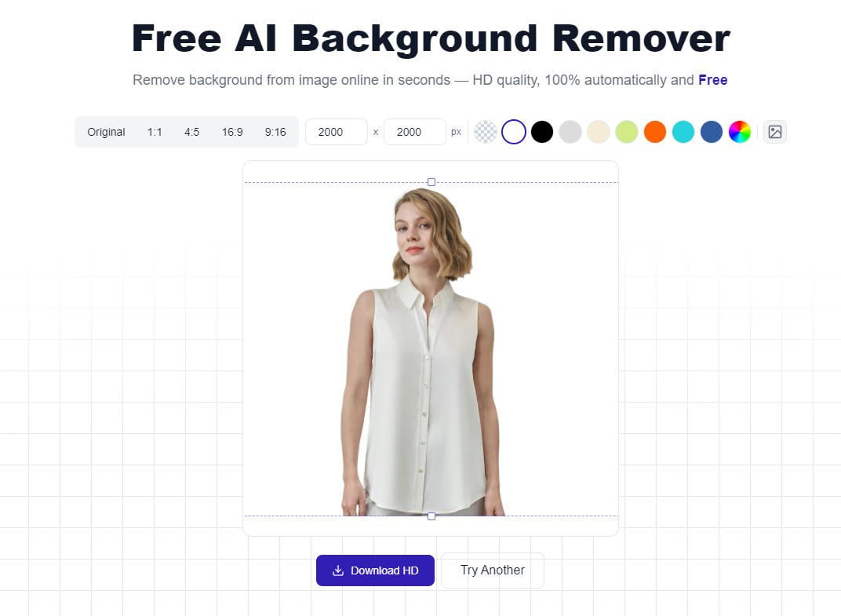The image size is (841, 616).
Task: Apply the lime green background swatch
Action: [x=627, y=132]
